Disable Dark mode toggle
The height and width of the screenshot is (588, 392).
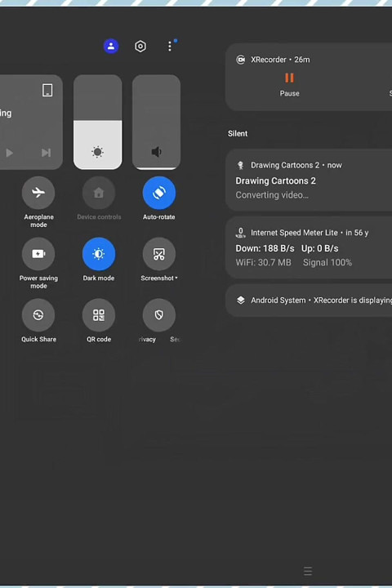pos(99,254)
